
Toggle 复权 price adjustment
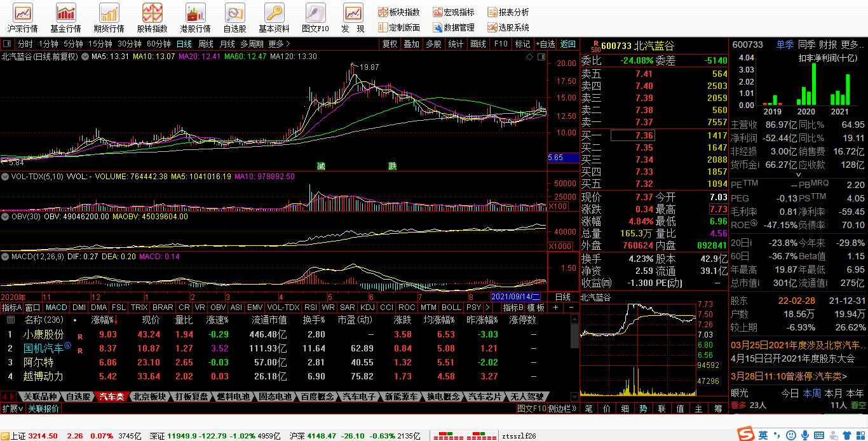point(390,44)
